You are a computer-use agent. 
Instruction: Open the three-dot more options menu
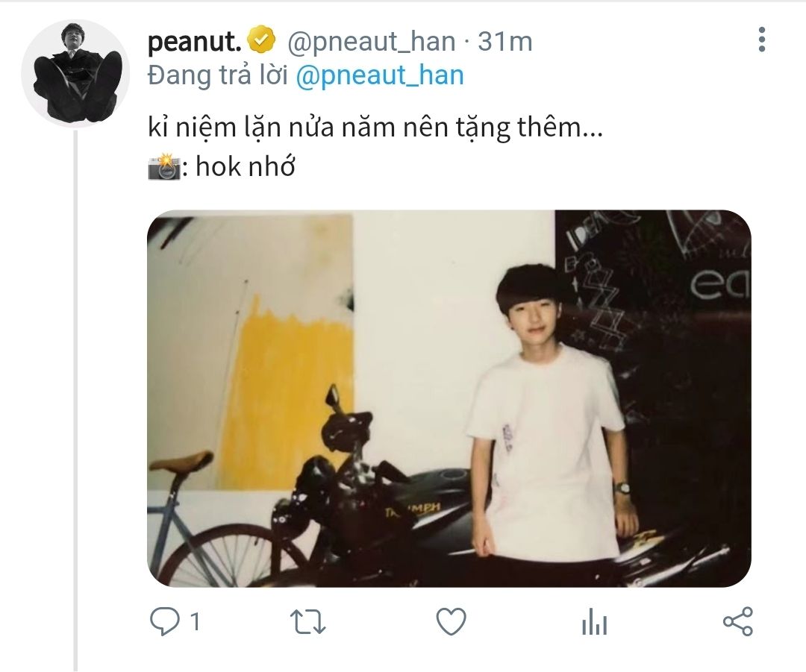[761, 40]
